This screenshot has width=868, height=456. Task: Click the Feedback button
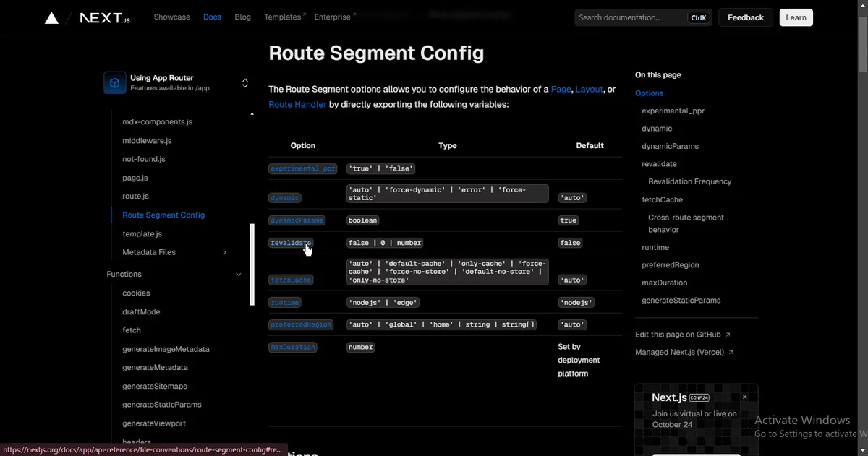[x=745, y=17]
